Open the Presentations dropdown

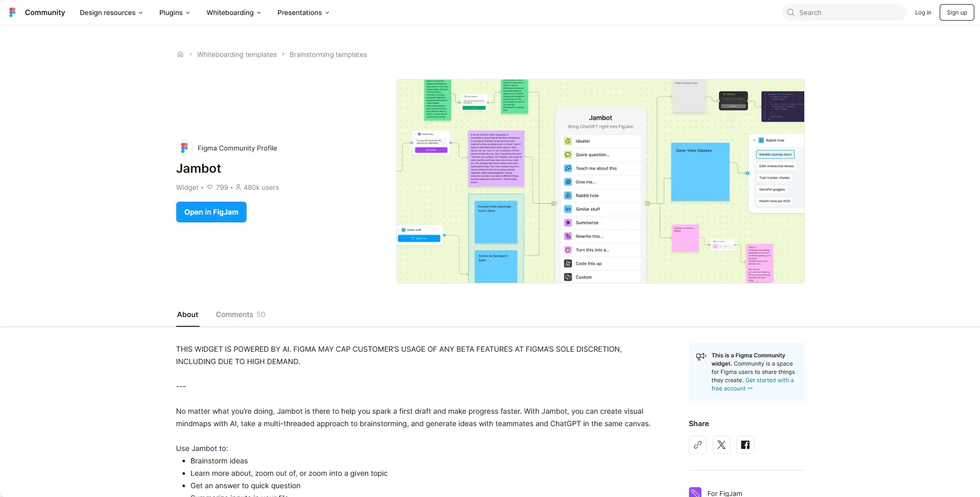(x=303, y=12)
